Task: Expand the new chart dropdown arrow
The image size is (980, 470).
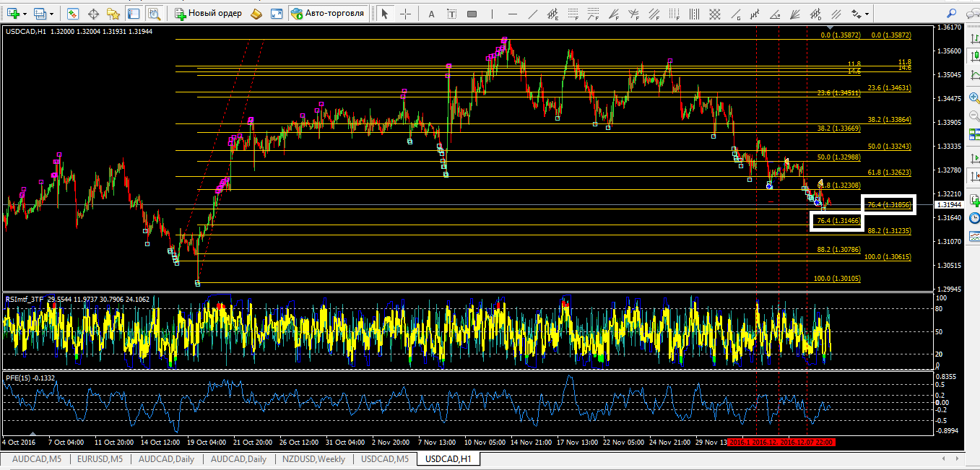Action: point(25,14)
